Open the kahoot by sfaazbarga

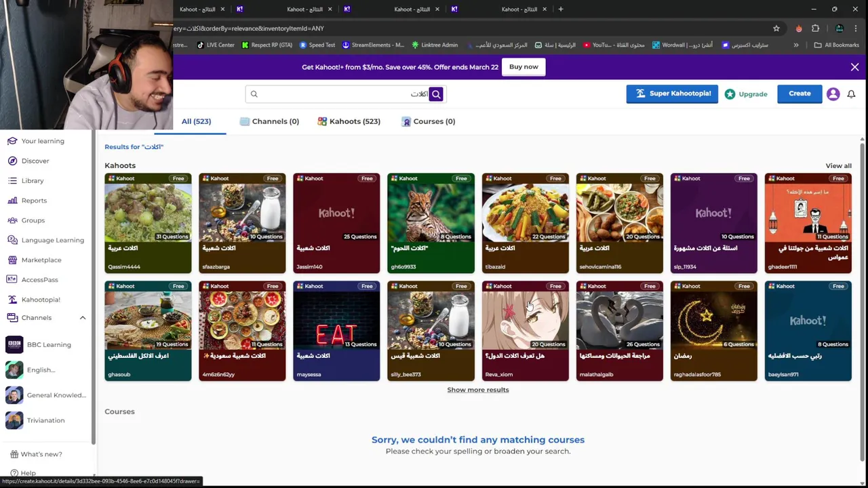[x=242, y=223]
